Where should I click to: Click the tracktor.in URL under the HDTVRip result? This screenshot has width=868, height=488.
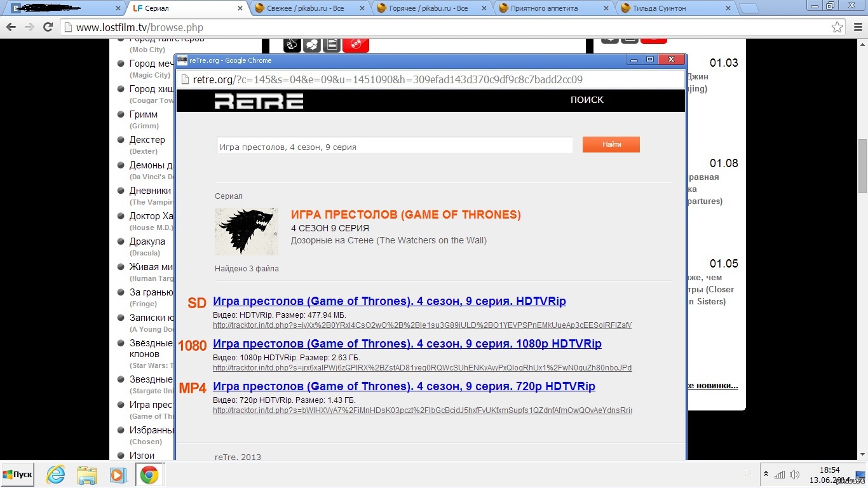(423, 325)
